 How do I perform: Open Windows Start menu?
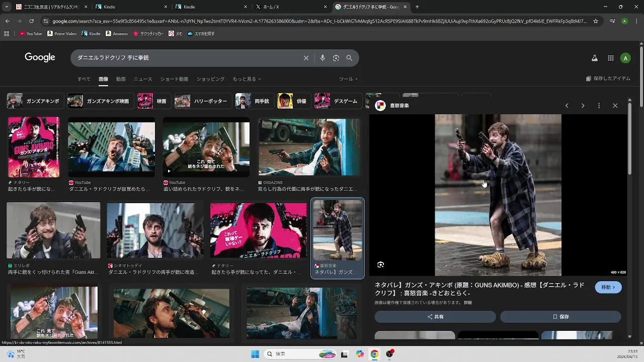point(255,354)
